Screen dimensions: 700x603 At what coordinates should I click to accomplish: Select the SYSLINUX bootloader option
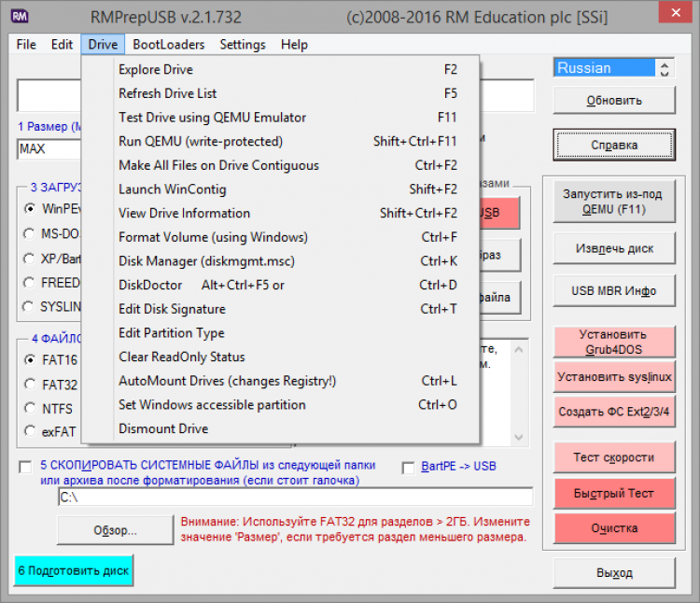29,306
